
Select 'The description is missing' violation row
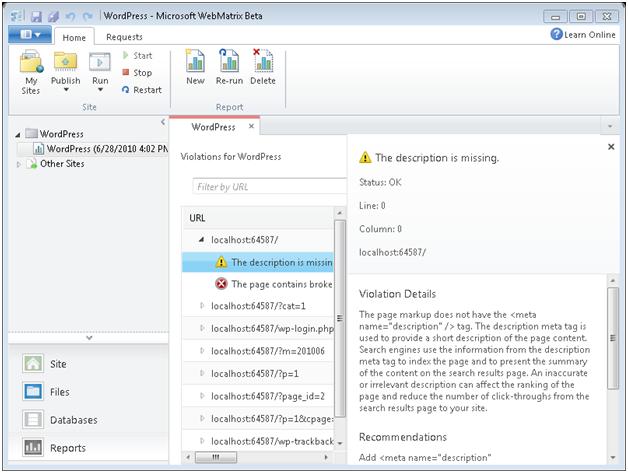click(x=258, y=262)
